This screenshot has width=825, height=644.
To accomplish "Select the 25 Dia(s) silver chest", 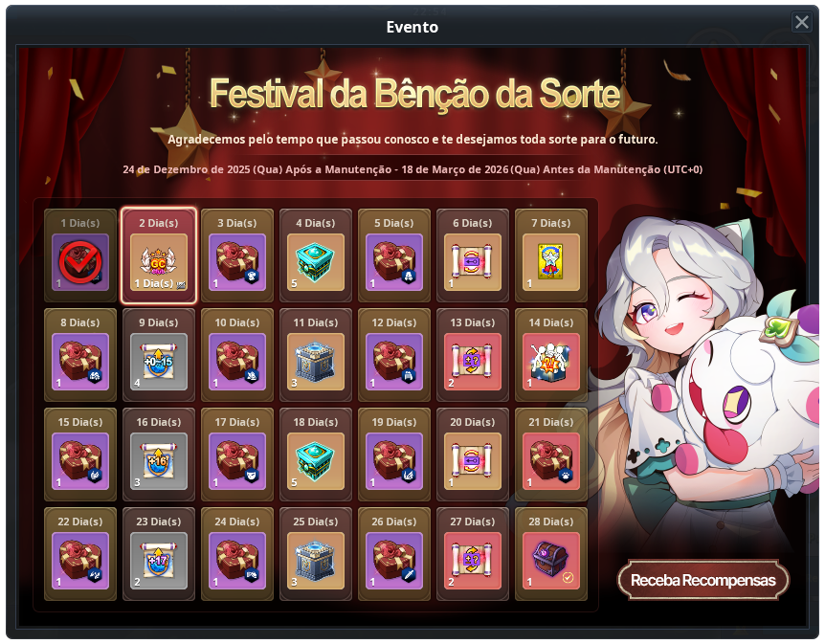I will click(315, 561).
